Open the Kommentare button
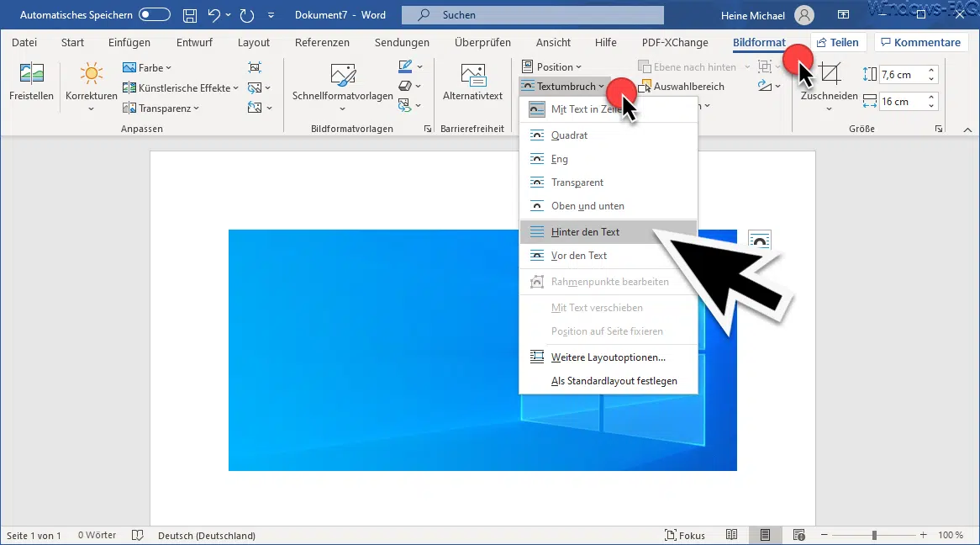Viewport: 980px width, 545px height. coord(920,43)
